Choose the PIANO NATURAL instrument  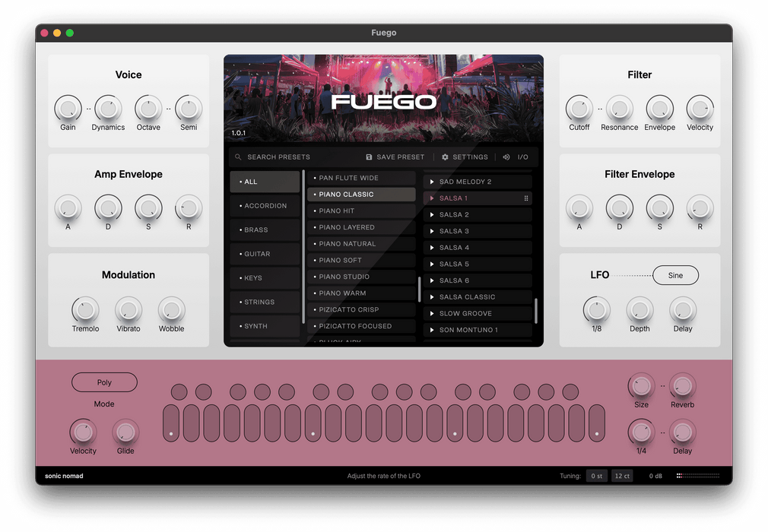pyautogui.click(x=361, y=244)
